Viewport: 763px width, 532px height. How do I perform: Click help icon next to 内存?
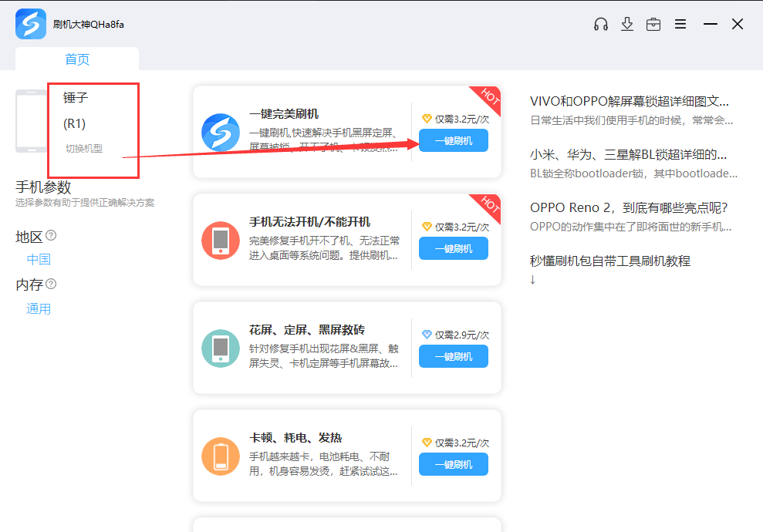[x=51, y=284]
